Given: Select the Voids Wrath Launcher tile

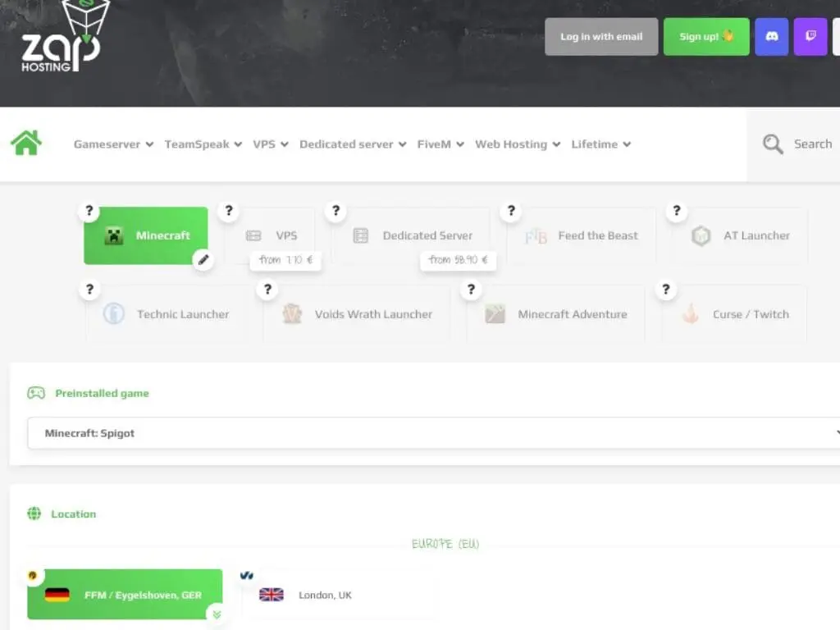Looking at the screenshot, I should tap(357, 314).
